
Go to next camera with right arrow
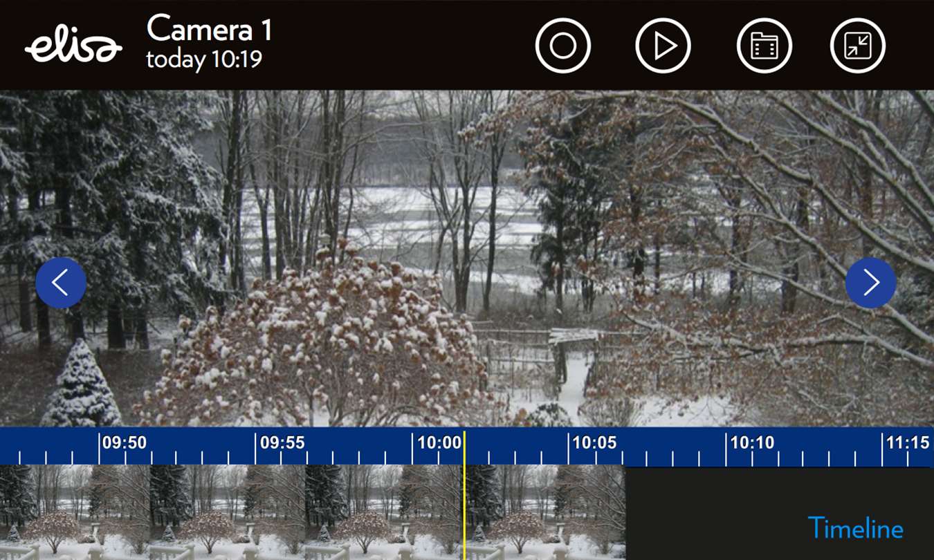coord(870,283)
